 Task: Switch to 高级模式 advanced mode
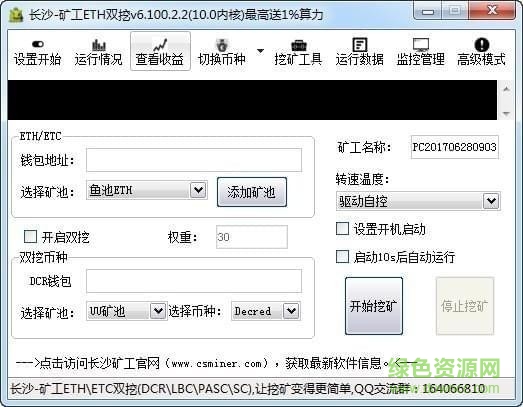pos(481,52)
